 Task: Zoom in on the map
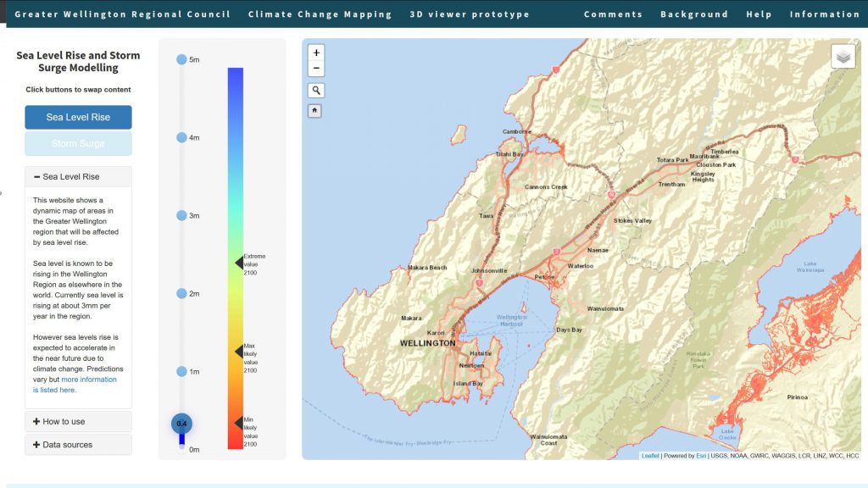(316, 53)
